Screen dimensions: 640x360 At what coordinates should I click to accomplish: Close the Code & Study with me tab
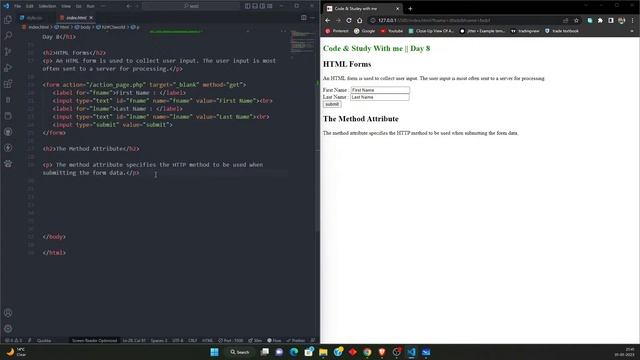397,9
